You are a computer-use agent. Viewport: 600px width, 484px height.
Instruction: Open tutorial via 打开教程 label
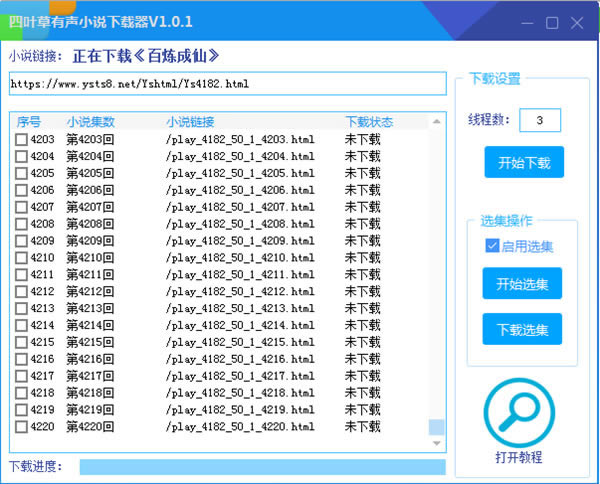click(x=518, y=458)
